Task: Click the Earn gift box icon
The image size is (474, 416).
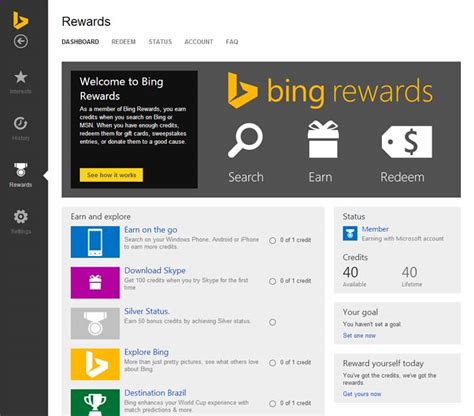Action: click(x=323, y=139)
